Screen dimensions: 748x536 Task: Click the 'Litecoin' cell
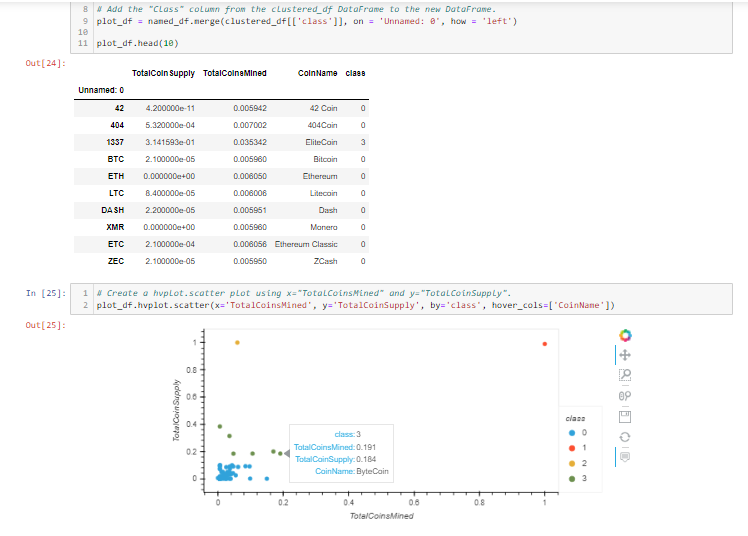click(323, 193)
